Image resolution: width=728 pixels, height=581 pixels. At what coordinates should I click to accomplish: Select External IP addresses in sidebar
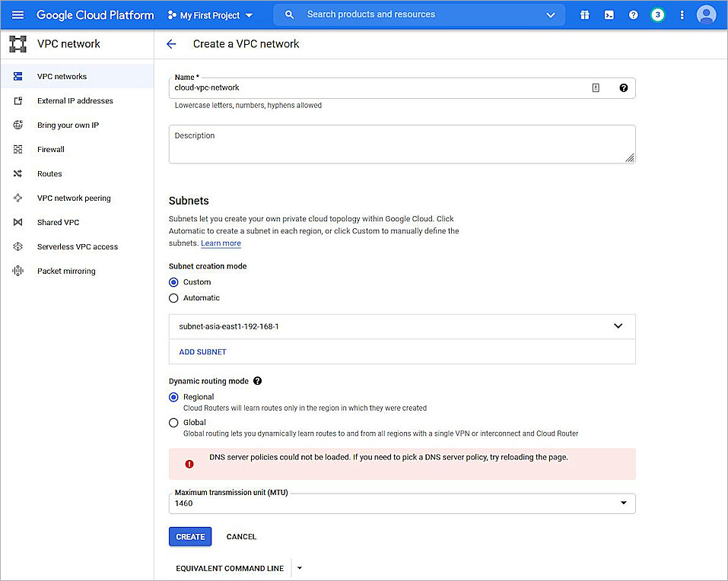click(x=75, y=100)
